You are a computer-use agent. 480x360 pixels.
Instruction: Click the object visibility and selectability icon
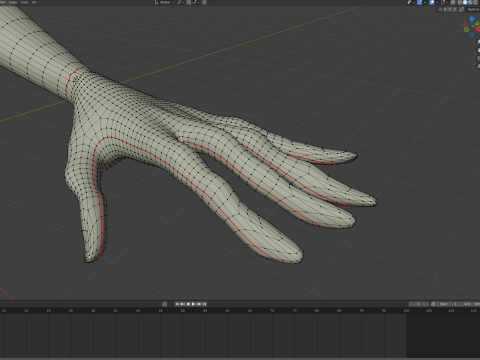409,2
